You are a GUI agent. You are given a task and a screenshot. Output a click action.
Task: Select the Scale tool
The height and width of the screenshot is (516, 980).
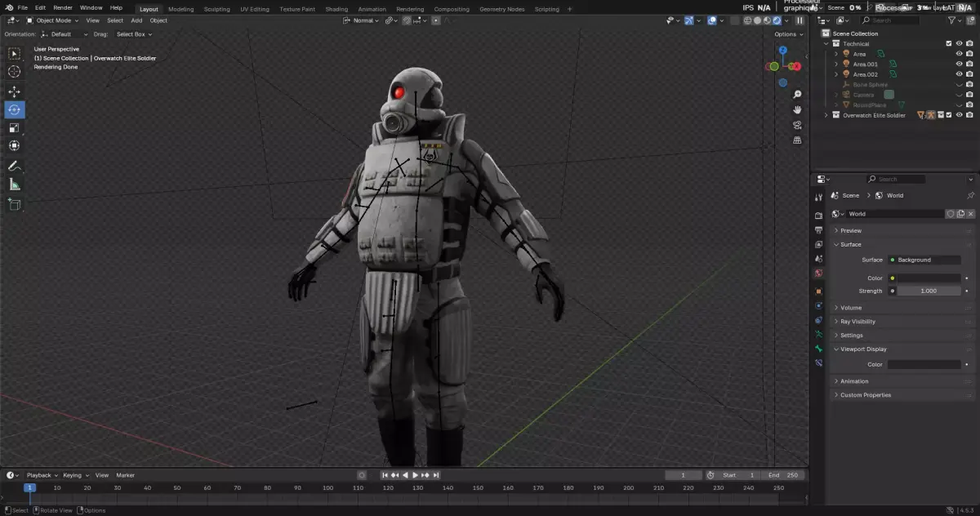pyautogui.click(x=15, y=127)
